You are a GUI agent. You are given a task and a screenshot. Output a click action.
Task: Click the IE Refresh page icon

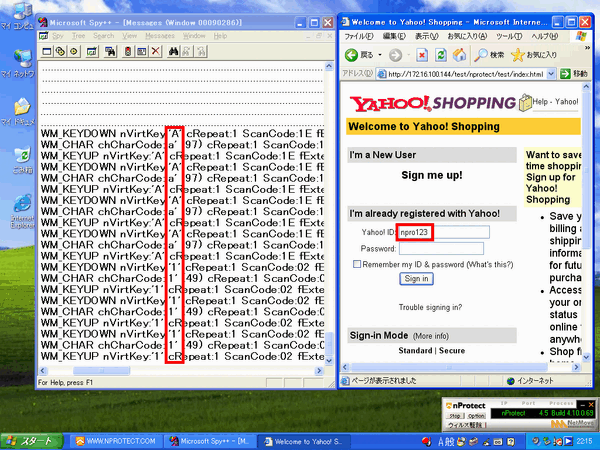click(442, 55)
